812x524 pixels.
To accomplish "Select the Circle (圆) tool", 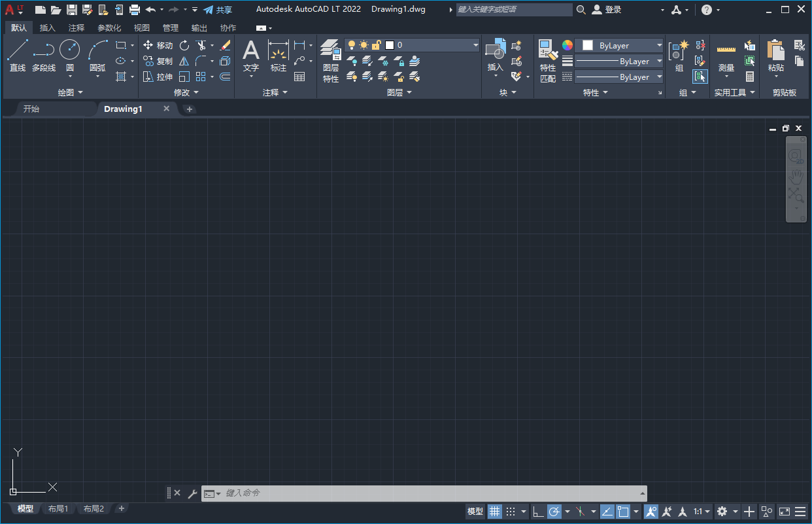I will tap(70, 56).
